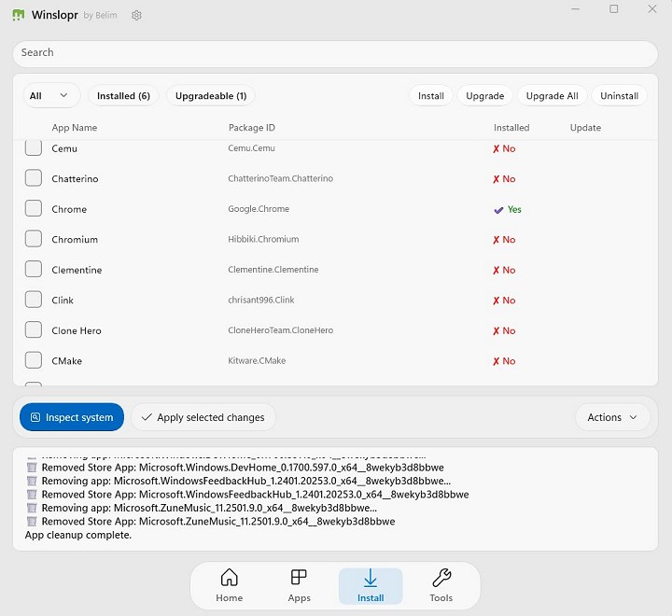672x616 pixels.
Task: Check the Clementine row checkbox
Action: [x=34, y=270]
